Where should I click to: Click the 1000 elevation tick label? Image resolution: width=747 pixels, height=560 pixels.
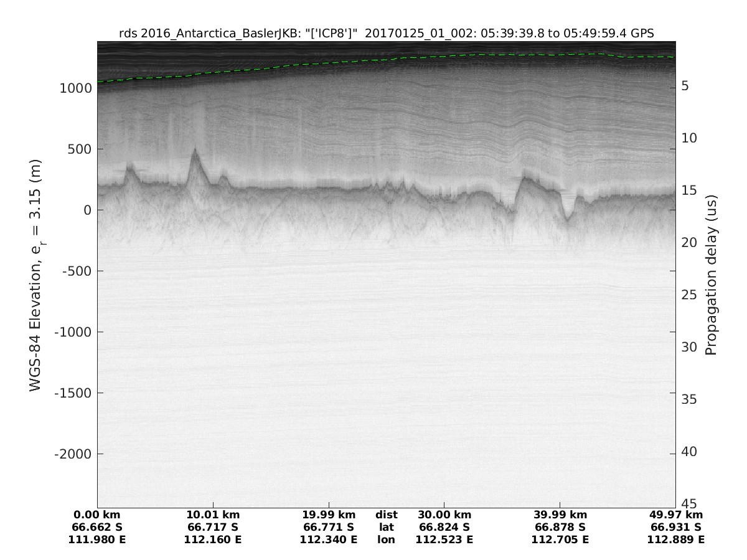point(75,88)
